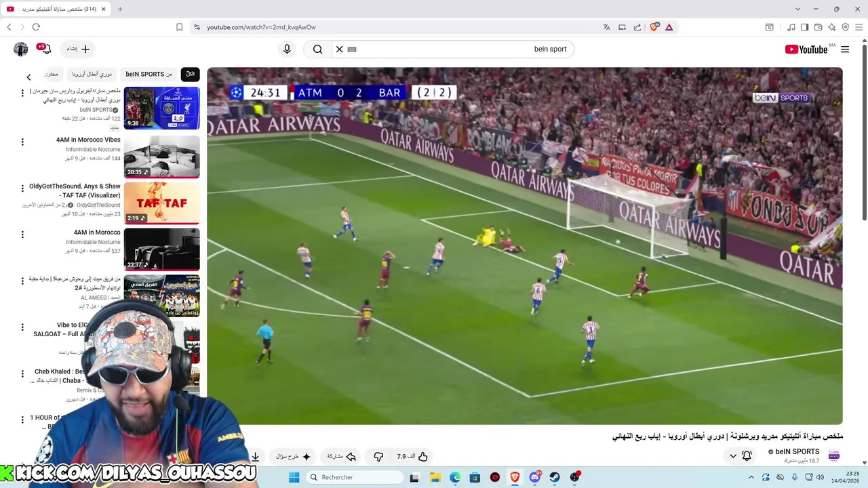Viewport: 868px width, 488px height.
Task: Open the '4AM in Morocco Vibes' video thumbnail
Action: point(161,157)
